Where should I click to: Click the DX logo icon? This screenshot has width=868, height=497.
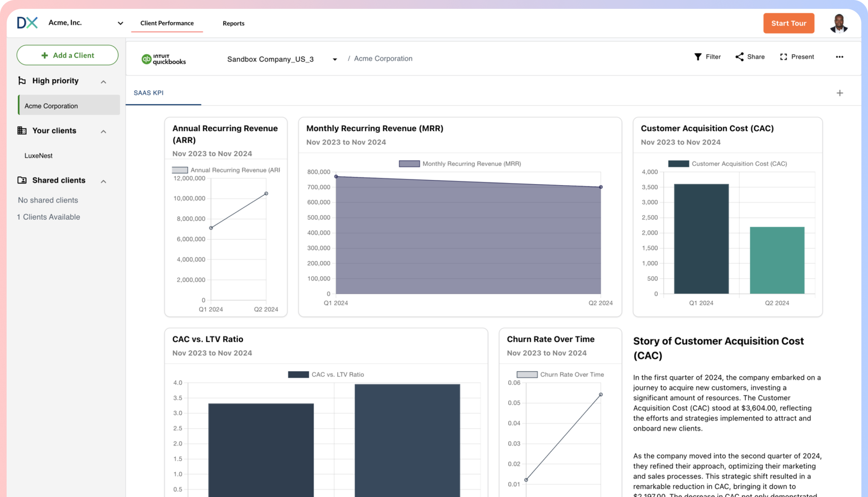click(x=27, y=23)
